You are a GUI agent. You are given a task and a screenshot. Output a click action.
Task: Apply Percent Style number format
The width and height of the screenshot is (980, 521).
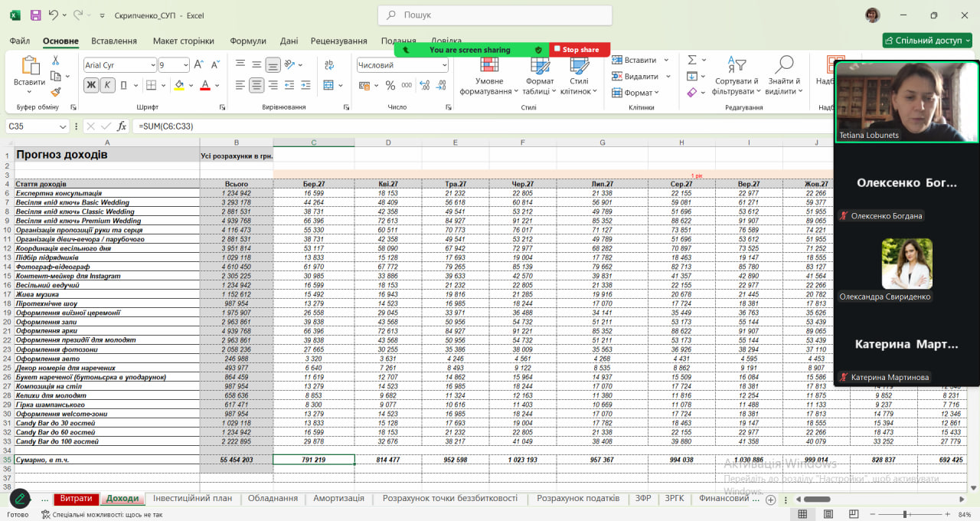tap(390, 85)
